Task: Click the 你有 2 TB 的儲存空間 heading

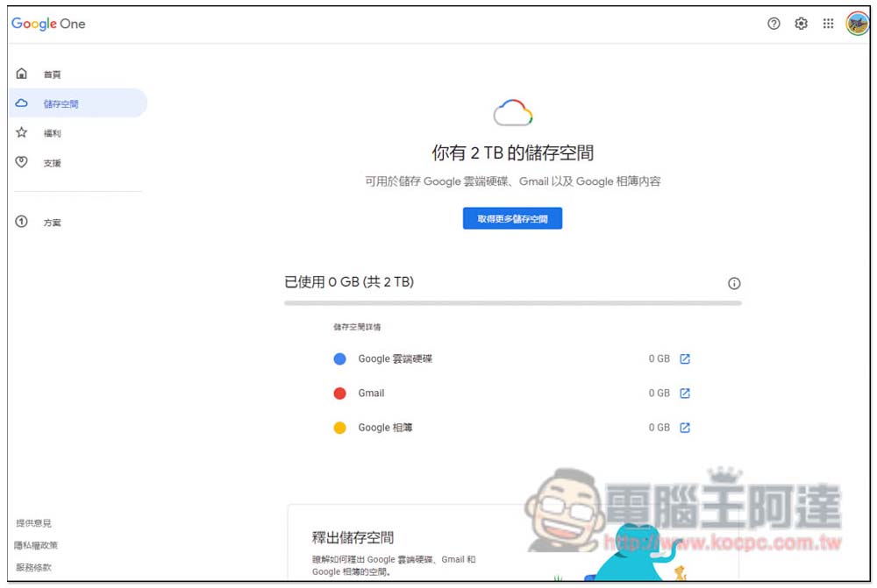Action: coord(512,152)
